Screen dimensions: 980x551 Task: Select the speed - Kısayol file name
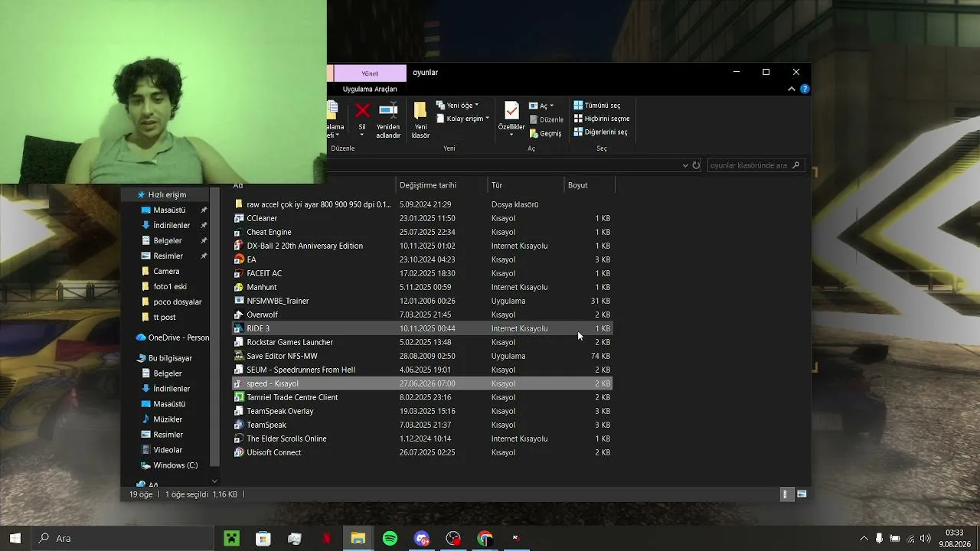tap(273, 383)
